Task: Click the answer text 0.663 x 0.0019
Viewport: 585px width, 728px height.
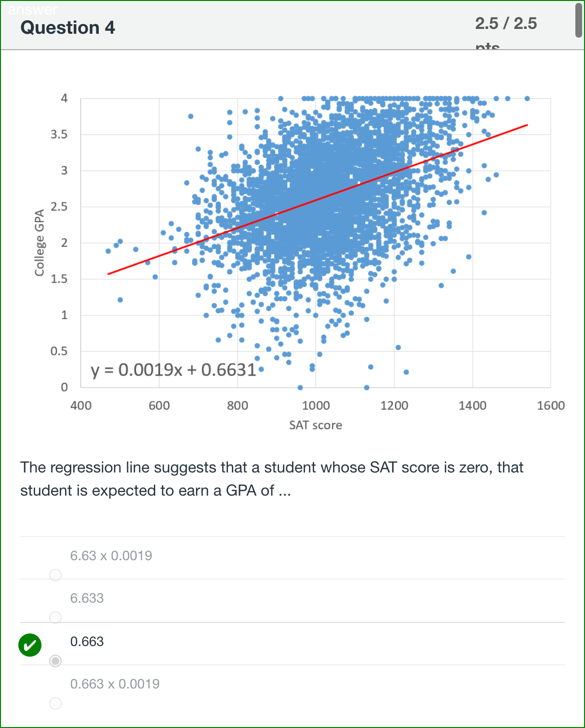Action: click(115, 684)
